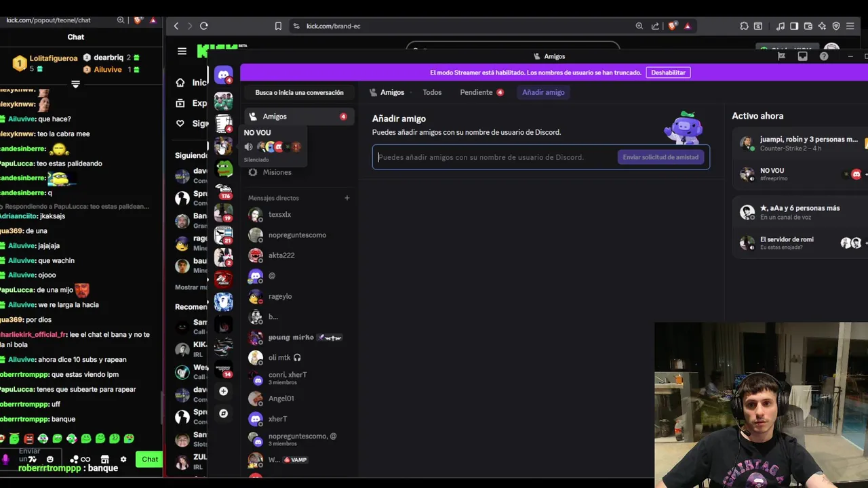This screenshot has width=868, height=488.
Task: Create a new direct message with plus icon
Action: pyautogui.click(x=347, y=198)
